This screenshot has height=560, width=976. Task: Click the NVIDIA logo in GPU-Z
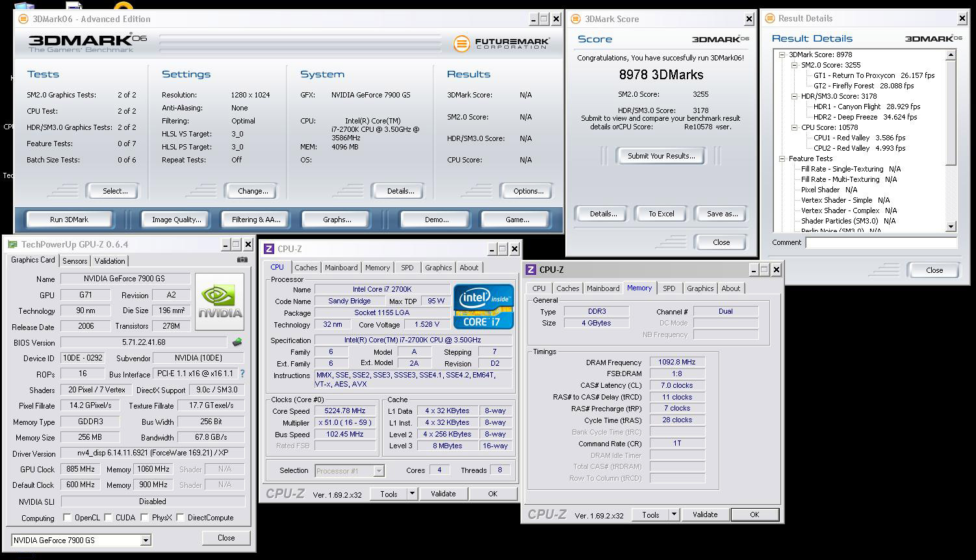[x=220, y=302]
